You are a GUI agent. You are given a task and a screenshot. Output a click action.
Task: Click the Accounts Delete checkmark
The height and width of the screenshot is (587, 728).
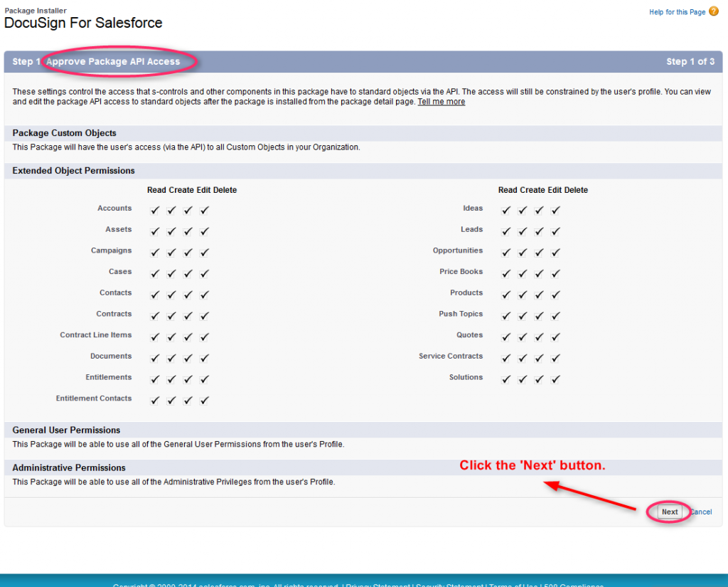tap(204, 211)
